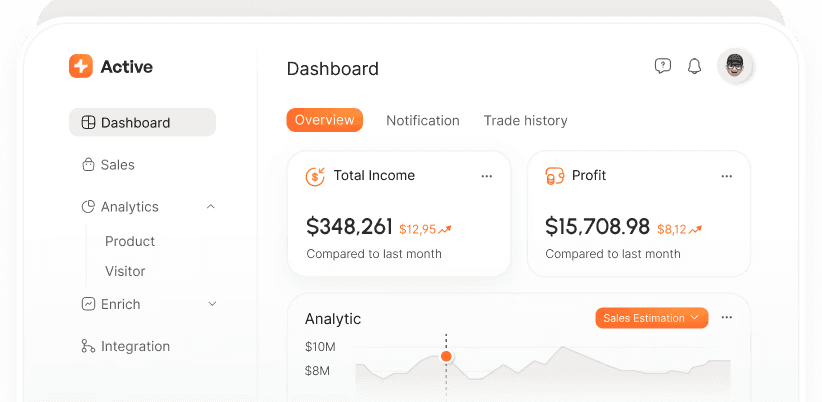Open Profit card options menu
The width and height of the screenshot is (822, 402).
[x=727, y=176]
